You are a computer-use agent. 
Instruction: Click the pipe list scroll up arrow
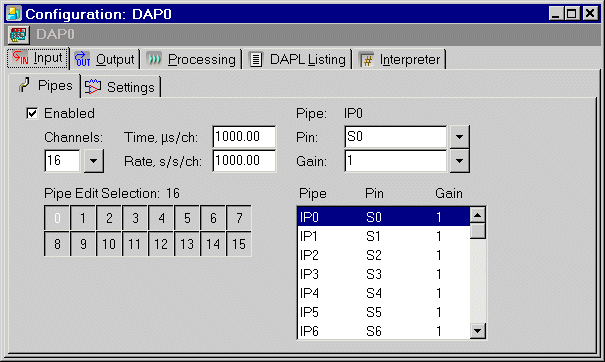coord(478,215)
